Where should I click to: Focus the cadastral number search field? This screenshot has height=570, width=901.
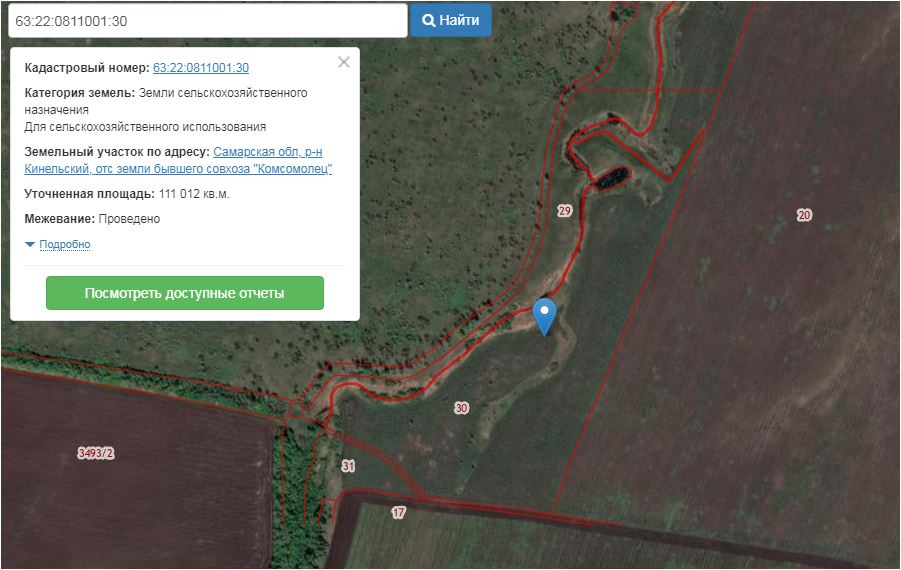pyautogui.click(x=208, y=21)
